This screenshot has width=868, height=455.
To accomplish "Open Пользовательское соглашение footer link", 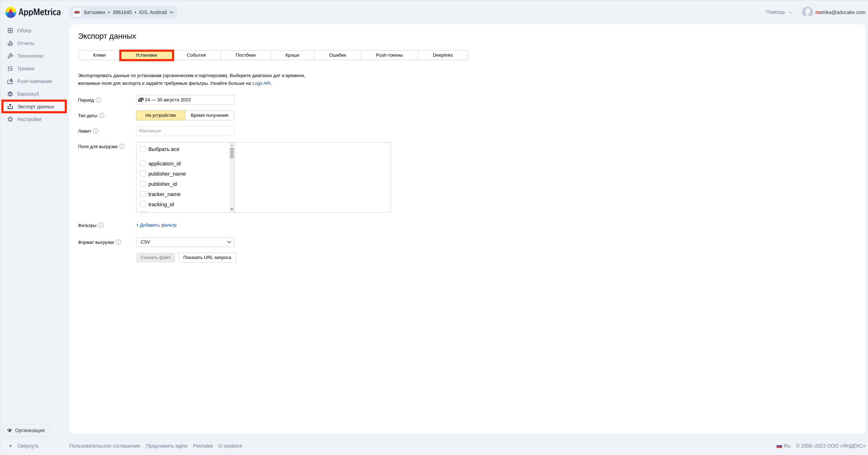I will pos(105,446).
